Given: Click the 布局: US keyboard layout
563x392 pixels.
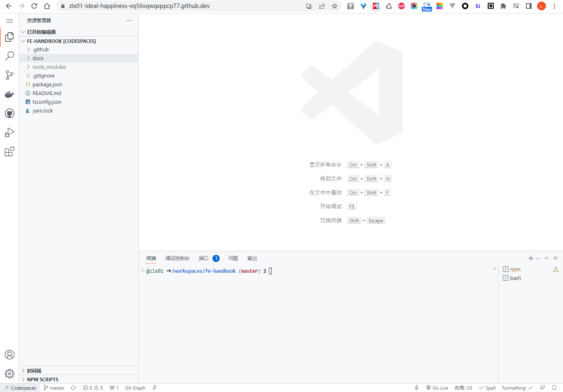Looking at the screenshot, I should pyautogui.click(x=464, y=388).
